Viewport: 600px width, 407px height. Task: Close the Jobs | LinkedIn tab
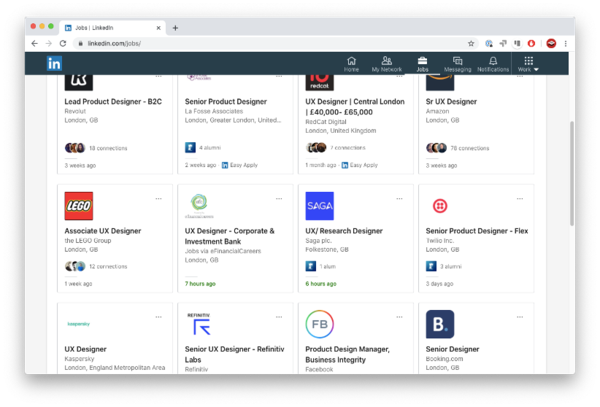158,28
